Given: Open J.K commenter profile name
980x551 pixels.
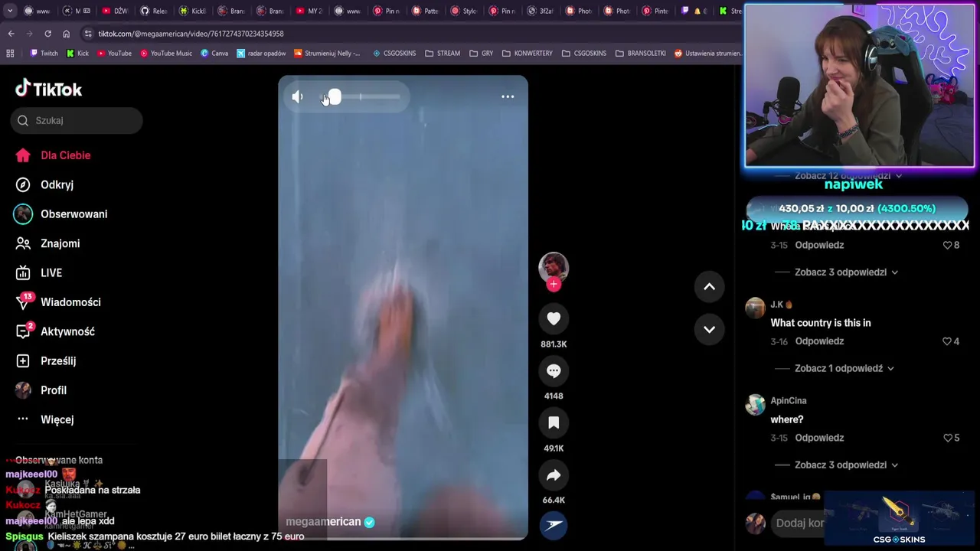Looking at the screenshot, I should click(x=777, y=305).
